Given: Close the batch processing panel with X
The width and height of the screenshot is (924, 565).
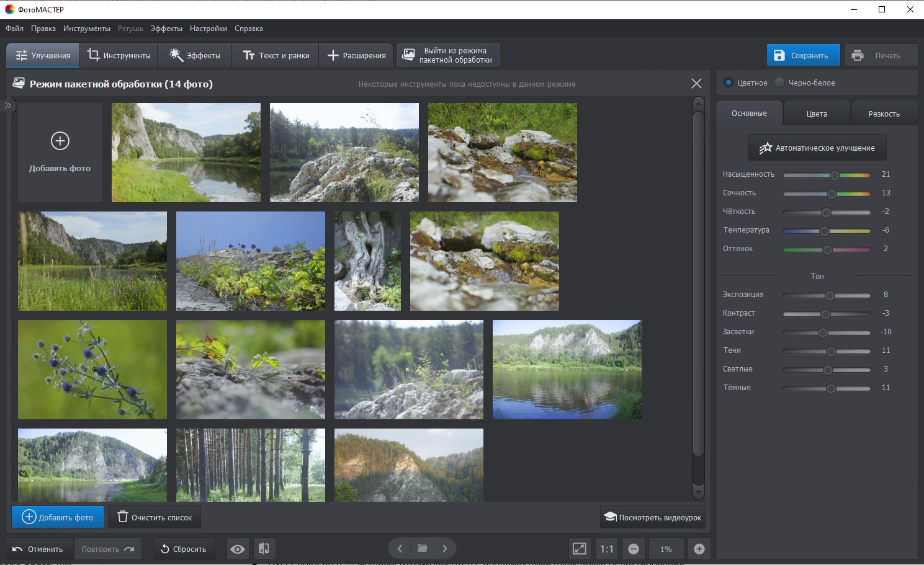Looking at the screenshot, I should (x=696, y=84).
